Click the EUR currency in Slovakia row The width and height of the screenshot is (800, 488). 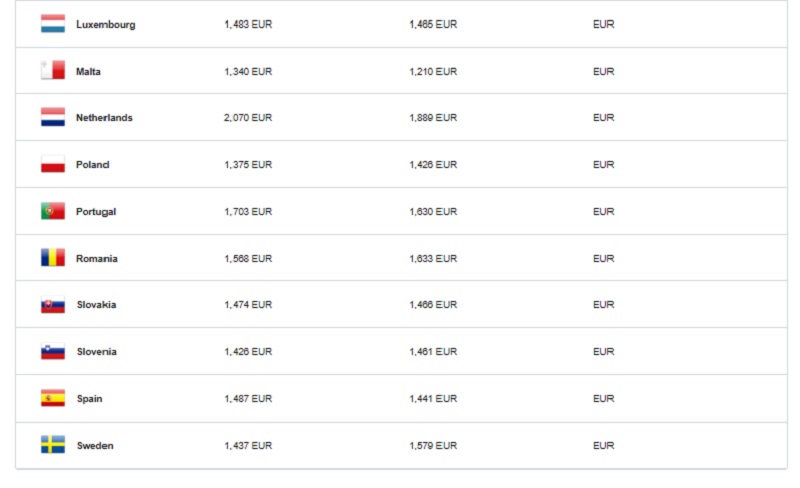click(x=603, y=305)
